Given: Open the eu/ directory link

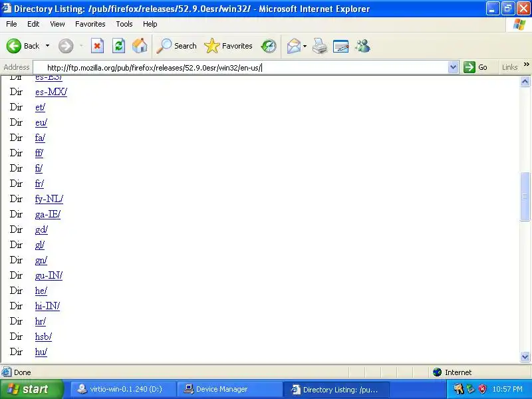Looking at the screenshot, I should click(x=41, y=122).
